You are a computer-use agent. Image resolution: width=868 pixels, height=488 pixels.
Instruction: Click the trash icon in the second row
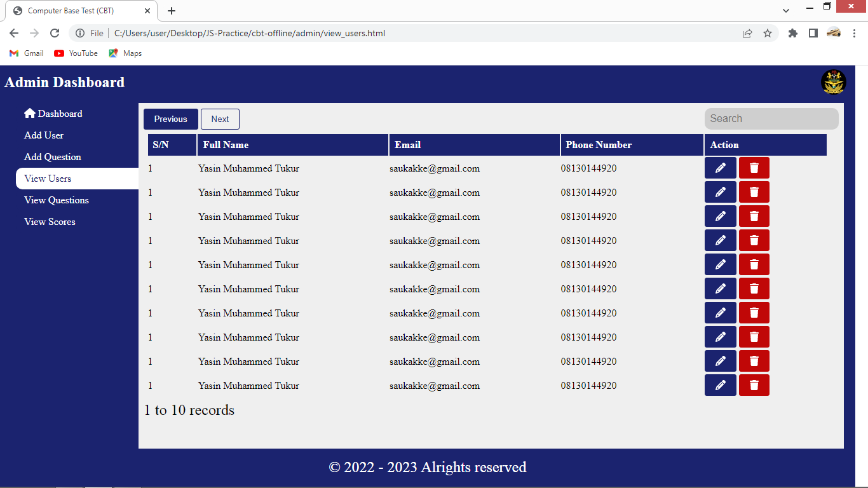point(754,192)
